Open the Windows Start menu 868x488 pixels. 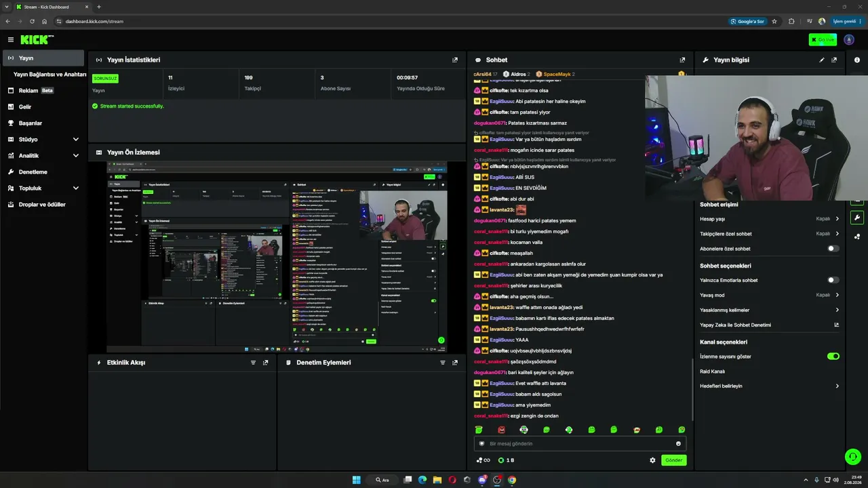(357, 480)
